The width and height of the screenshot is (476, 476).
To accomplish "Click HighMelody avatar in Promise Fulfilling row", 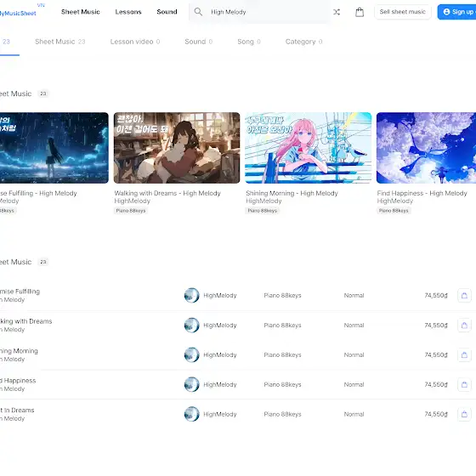I will click(x=192, y=296).
